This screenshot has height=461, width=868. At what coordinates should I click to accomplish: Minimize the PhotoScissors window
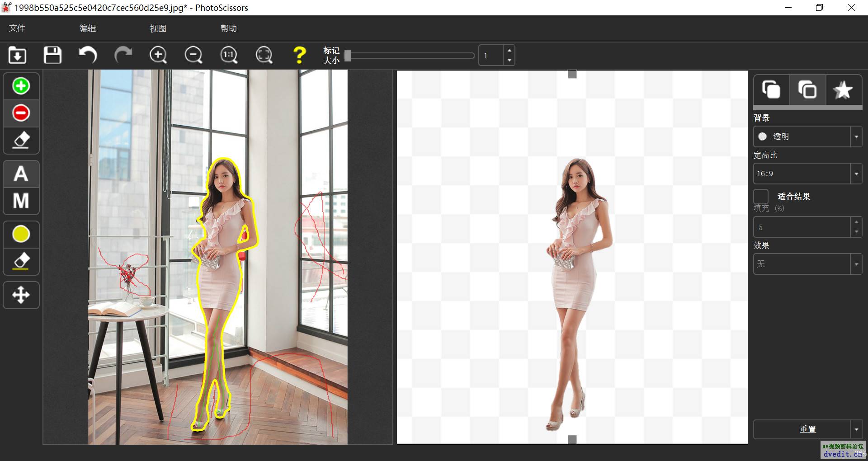[788, 8]
